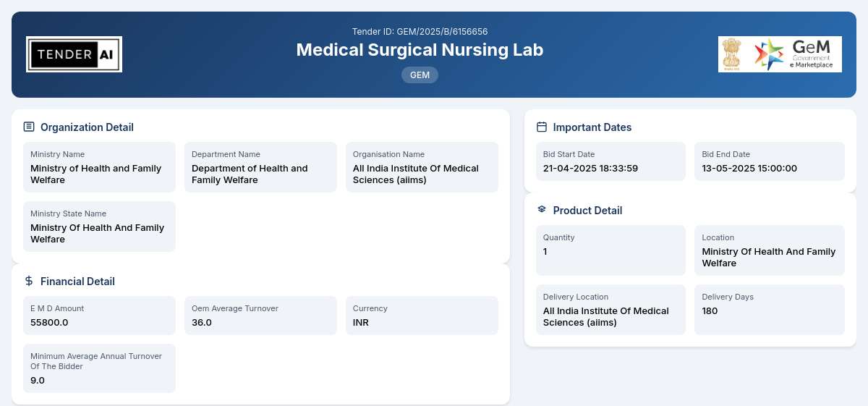Image resolution: width=868 pixels, height=406 pixels.
Task: Click the Important Dates heading
Action: [592, 127]
